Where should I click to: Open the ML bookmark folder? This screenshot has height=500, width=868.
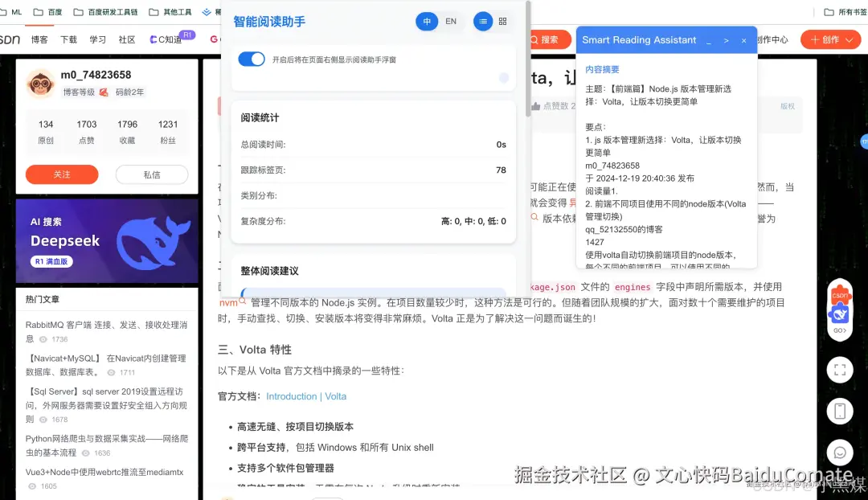point(11,11)
